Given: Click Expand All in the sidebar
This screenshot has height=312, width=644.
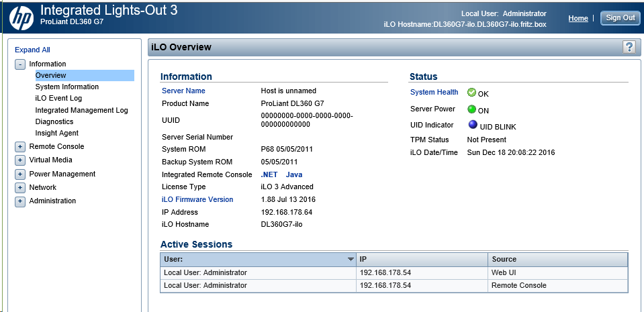Looking at the screenshot, I should [x=32, y=50].
